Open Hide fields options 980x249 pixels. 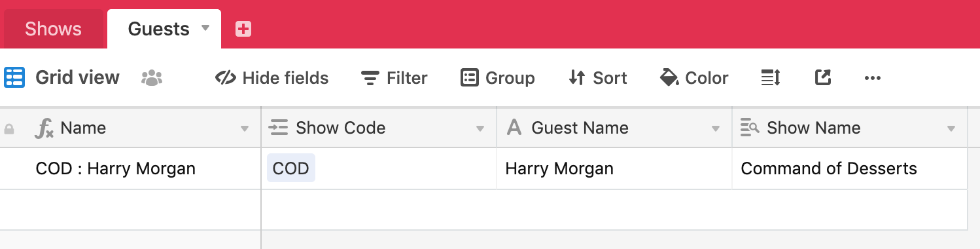click(x=271, y=78)
